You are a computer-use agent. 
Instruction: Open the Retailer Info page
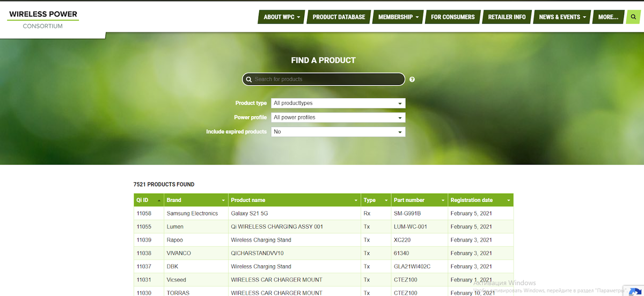click(x=507, y=17)
